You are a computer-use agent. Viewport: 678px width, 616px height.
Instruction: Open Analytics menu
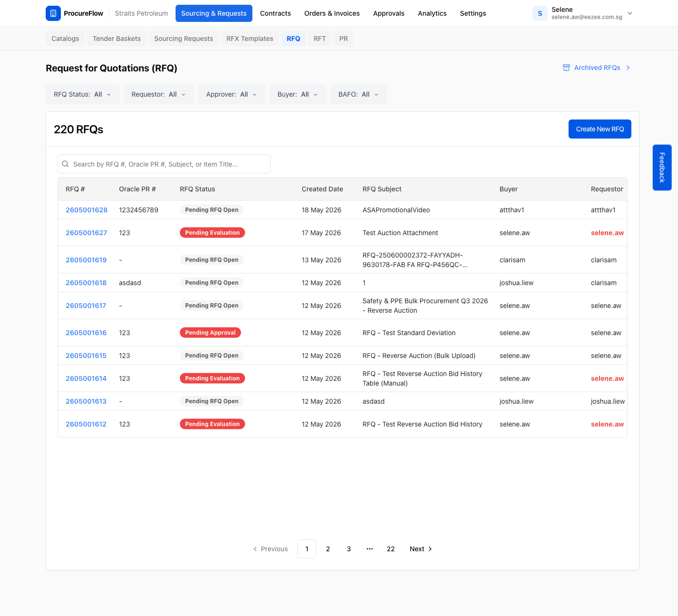pos(432,13)
